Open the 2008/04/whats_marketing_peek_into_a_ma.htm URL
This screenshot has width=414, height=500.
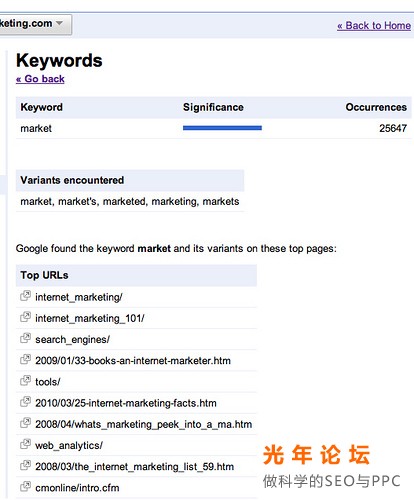(x=143, y=424)
